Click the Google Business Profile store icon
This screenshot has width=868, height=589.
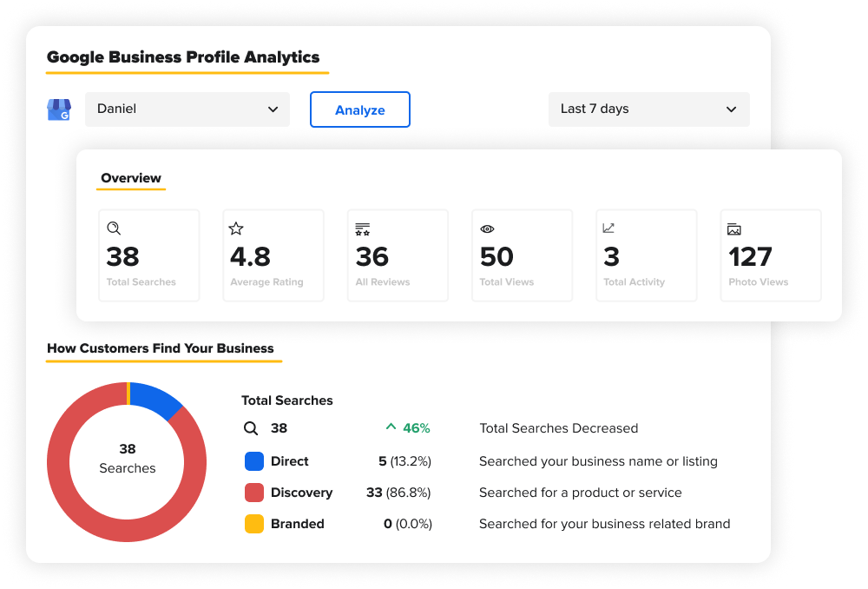click(x=59, y=109)
